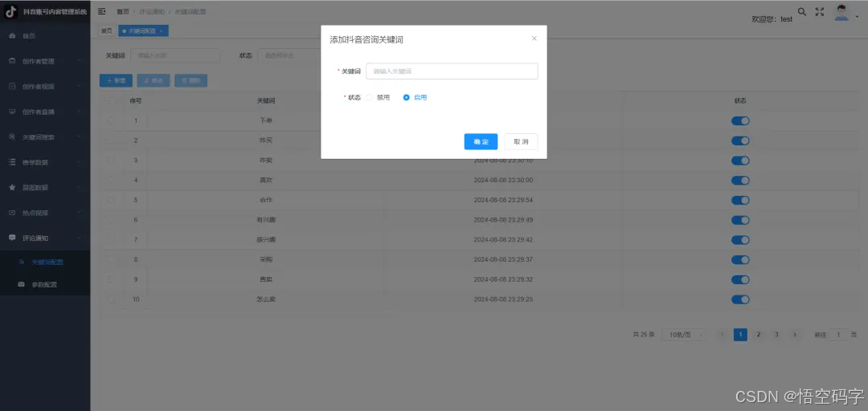Click timestamp 2024-08-08 23:29:25

pyautogui.click(x=503, y=299)
